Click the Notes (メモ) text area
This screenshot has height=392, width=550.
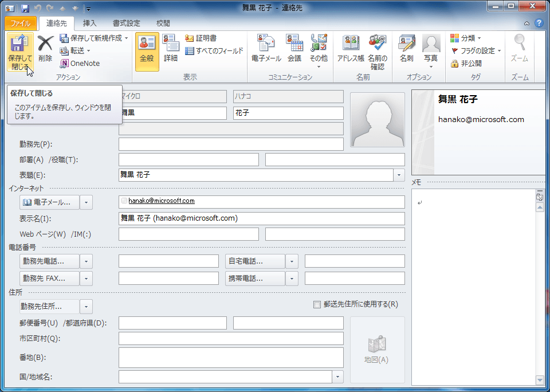tap(474, 287)
